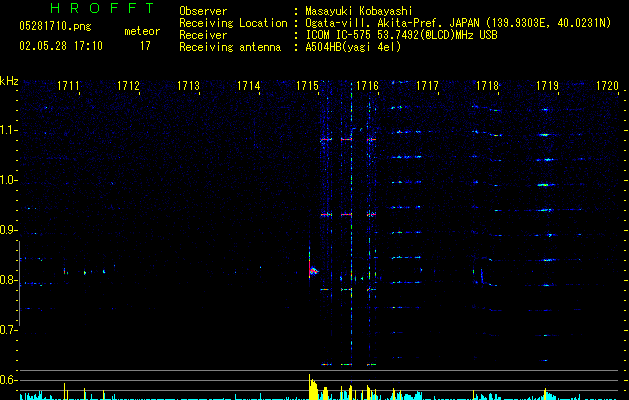
Task: Click the meteor count label
Action: (142, 31)
